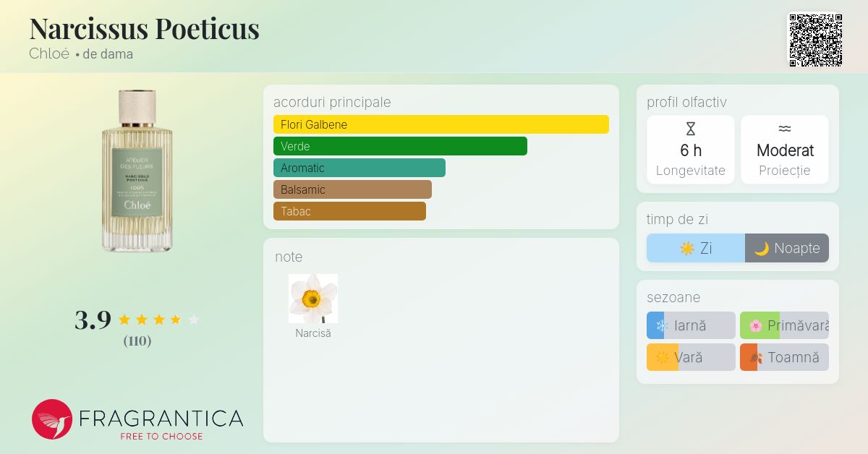
Task: Click the Chloé brand name link
Action: click(x=49, y=53)
